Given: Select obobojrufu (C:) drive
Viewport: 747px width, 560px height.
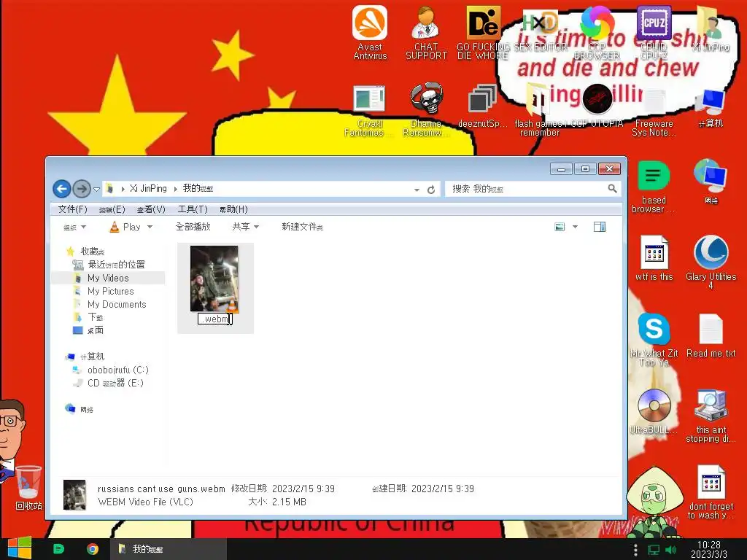Looking at the screenshot, I should [117, 370].
